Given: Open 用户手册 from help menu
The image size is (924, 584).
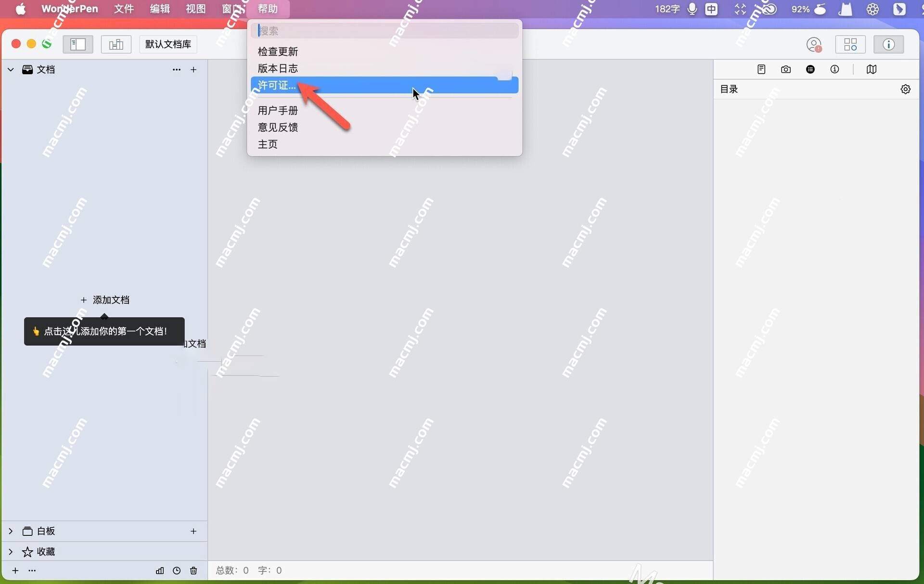Looking at the screenshot, I should 385,111.
